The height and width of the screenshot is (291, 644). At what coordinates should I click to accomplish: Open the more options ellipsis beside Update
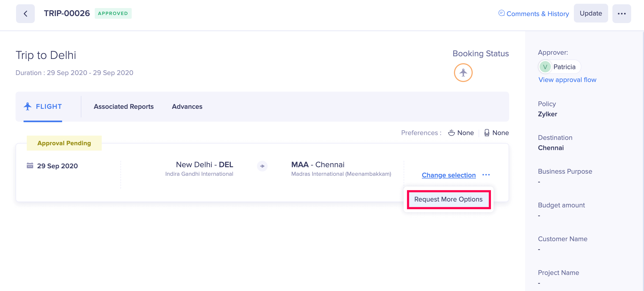(x=622, y=13)
